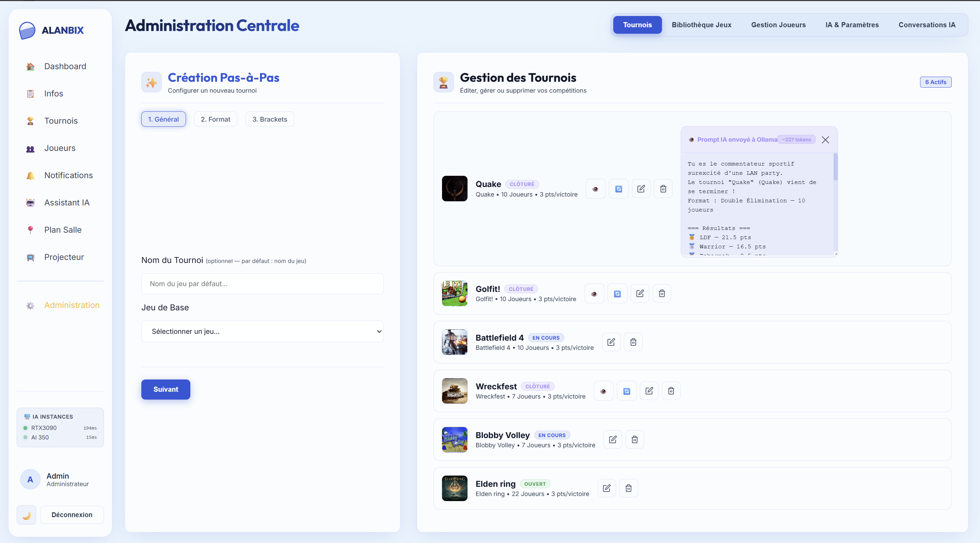Screen dimensions: 980x543
Task: Click the 6 Actifs badge
Action: point(935,82)
